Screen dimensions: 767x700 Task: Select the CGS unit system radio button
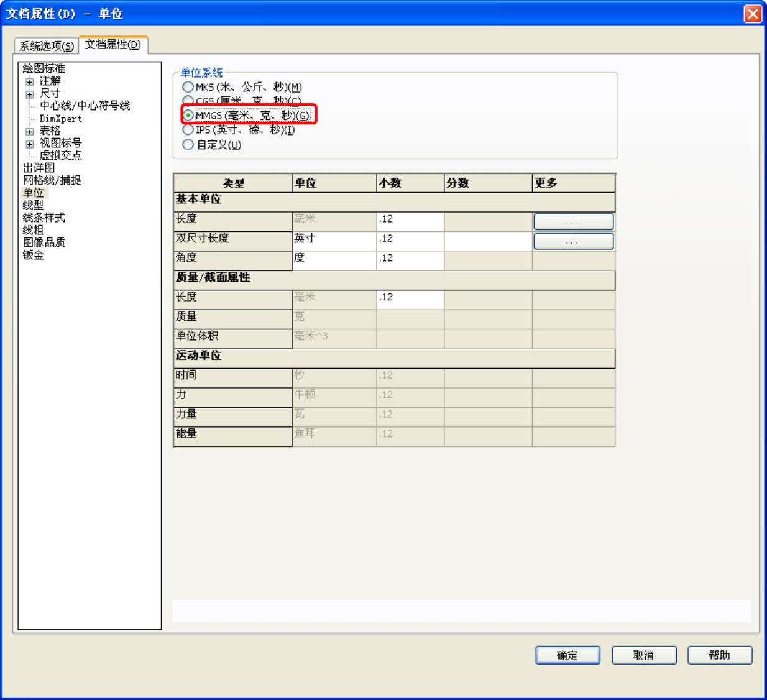coord(188,101)
